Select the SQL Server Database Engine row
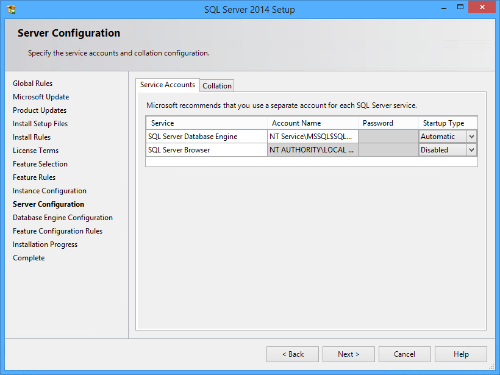500x375 pixels. (207, 136)
